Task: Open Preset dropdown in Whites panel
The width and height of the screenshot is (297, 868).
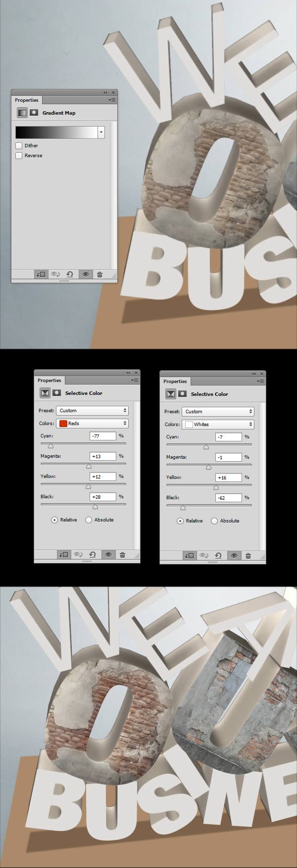Action: click(218, 411)
